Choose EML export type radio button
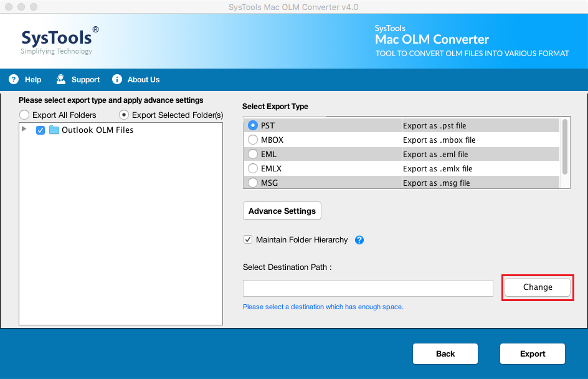The image size is (588, 379). [x=253, y=154]
